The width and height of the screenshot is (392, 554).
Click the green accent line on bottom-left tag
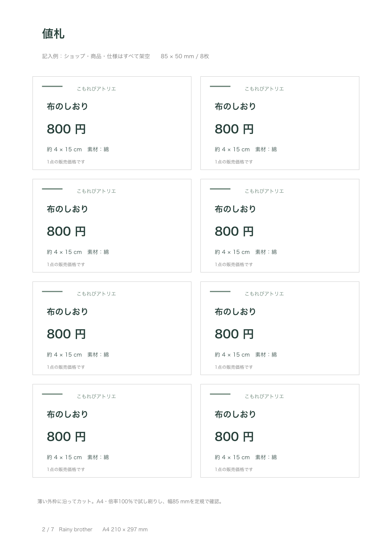click(x=52, y=394)
